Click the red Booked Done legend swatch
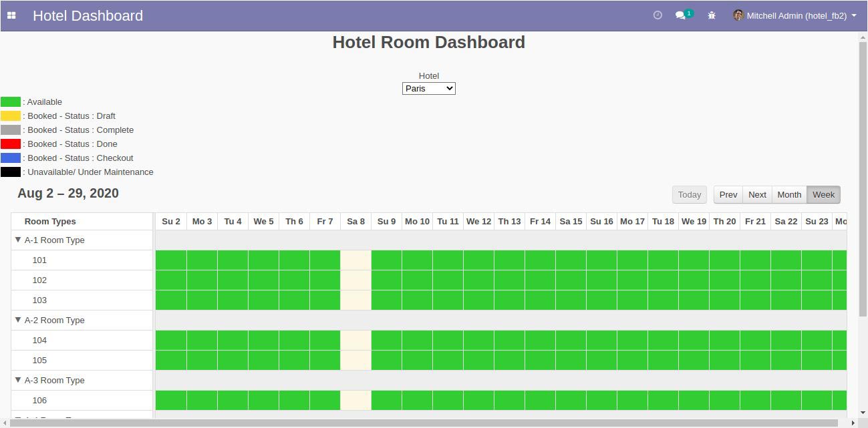This screenshot has height=428, width=868. pyautogui.click(x=11, y=144)
